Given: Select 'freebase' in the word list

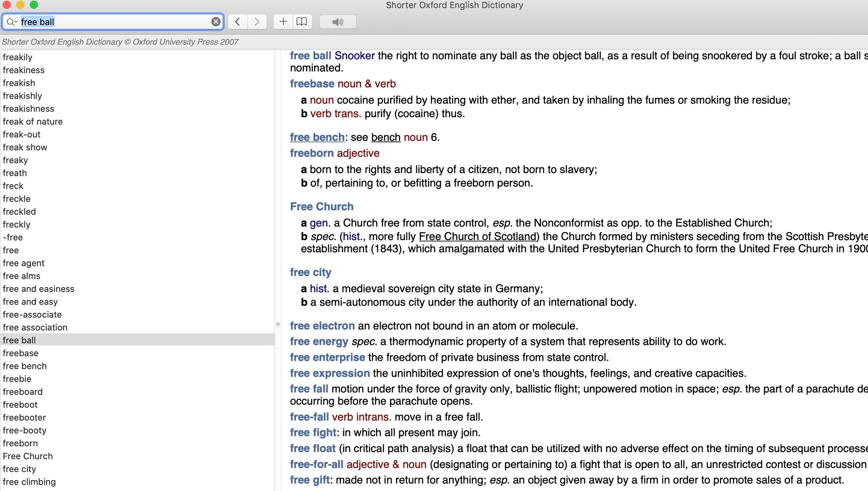Looking at the screenshot, I should (x=137, y=354).
